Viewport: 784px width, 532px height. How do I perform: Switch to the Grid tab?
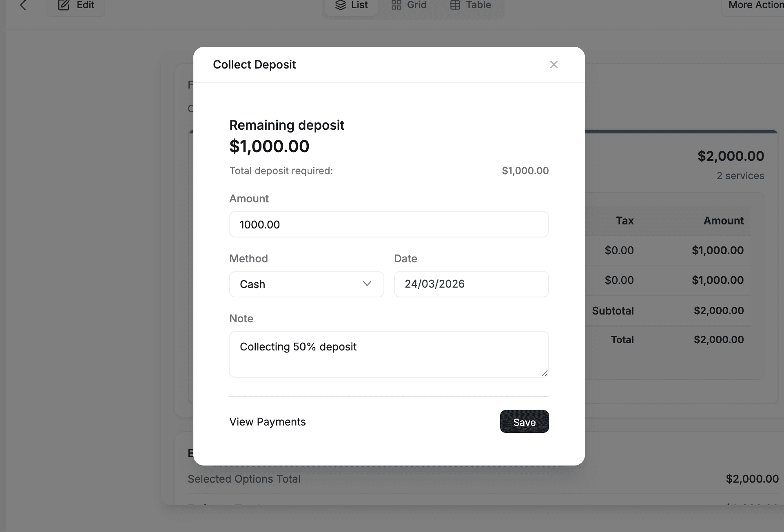(x=409, y=5)
